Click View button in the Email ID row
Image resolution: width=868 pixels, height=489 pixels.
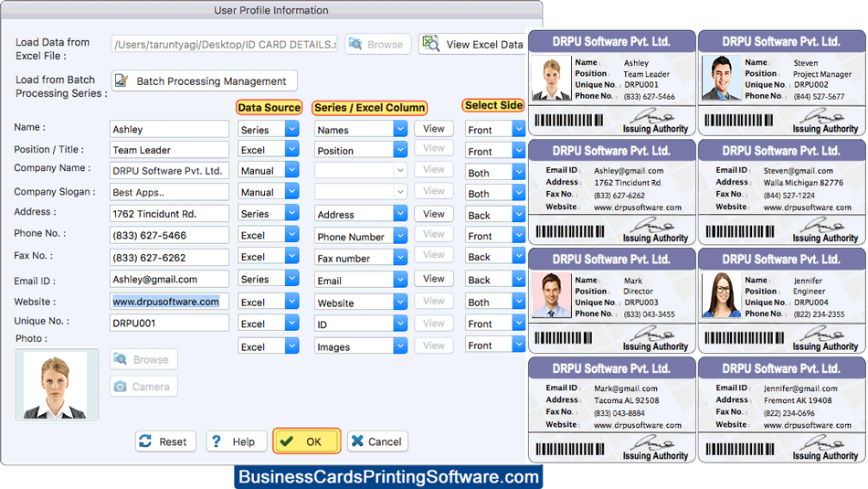pos(433,279)
